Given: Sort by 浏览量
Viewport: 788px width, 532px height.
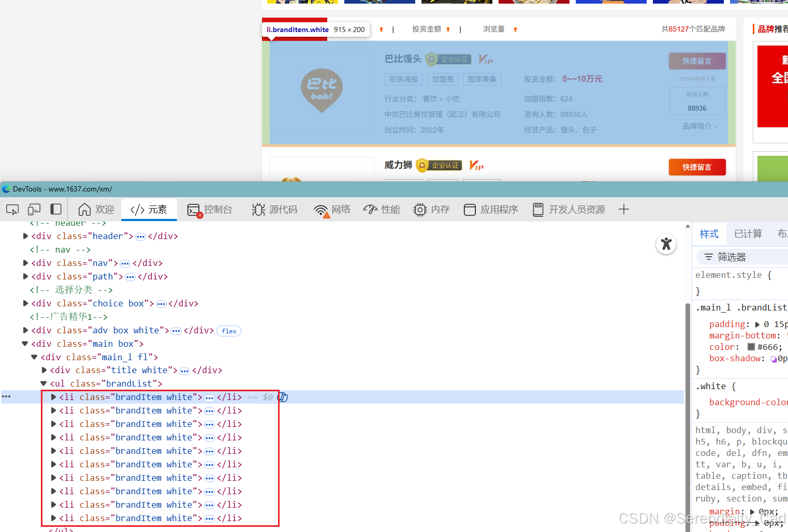Looking at the screenshot, I should pyautogui.click(x=500, y=29).
